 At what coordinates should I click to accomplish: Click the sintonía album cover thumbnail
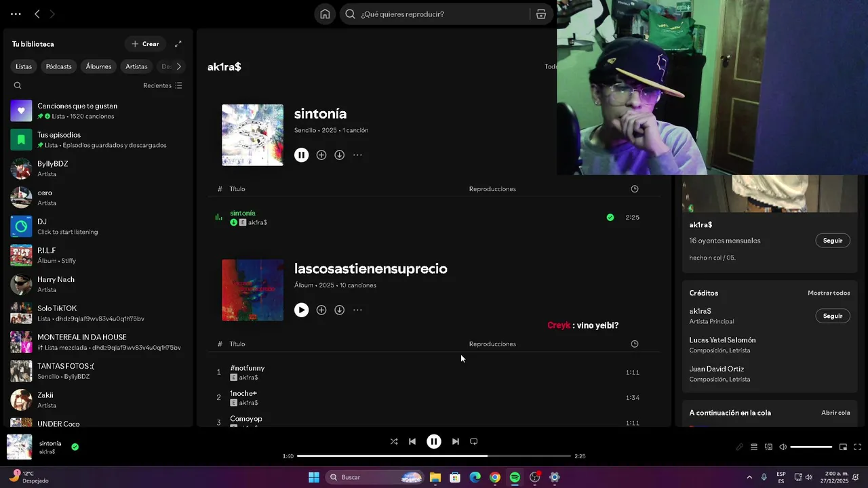(x=252, y=135)
